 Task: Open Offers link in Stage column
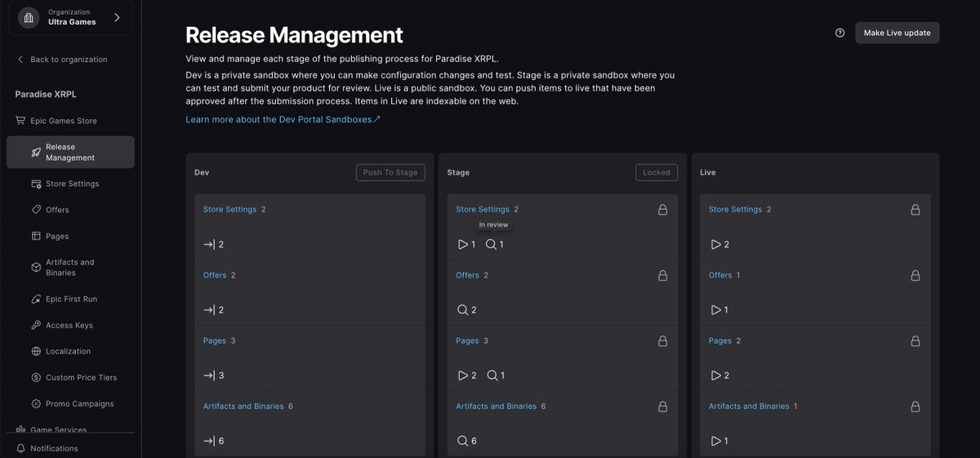tap(468, 275)
